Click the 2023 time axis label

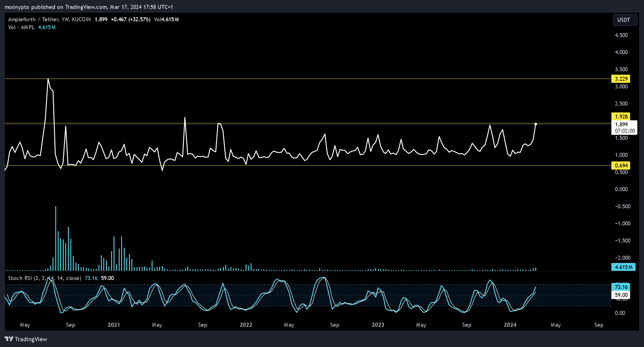tap(378, 325)
